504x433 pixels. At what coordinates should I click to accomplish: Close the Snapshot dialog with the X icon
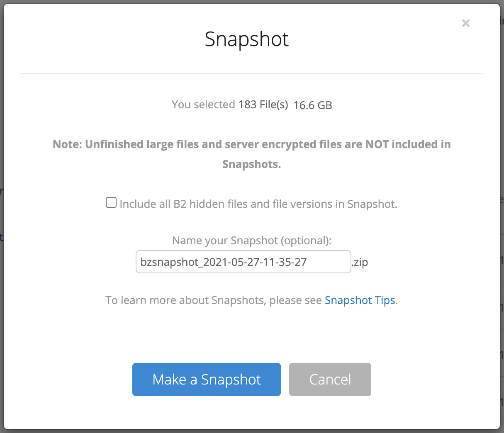(x=465, y=23)
